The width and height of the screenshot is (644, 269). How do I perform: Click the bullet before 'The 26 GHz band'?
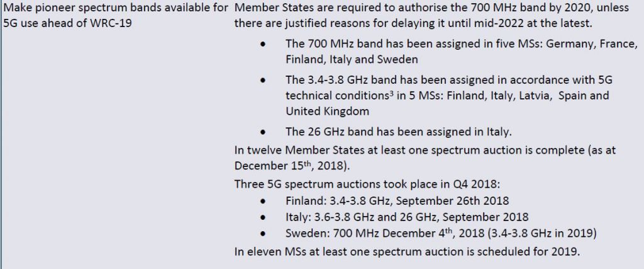tap(262, 132)
